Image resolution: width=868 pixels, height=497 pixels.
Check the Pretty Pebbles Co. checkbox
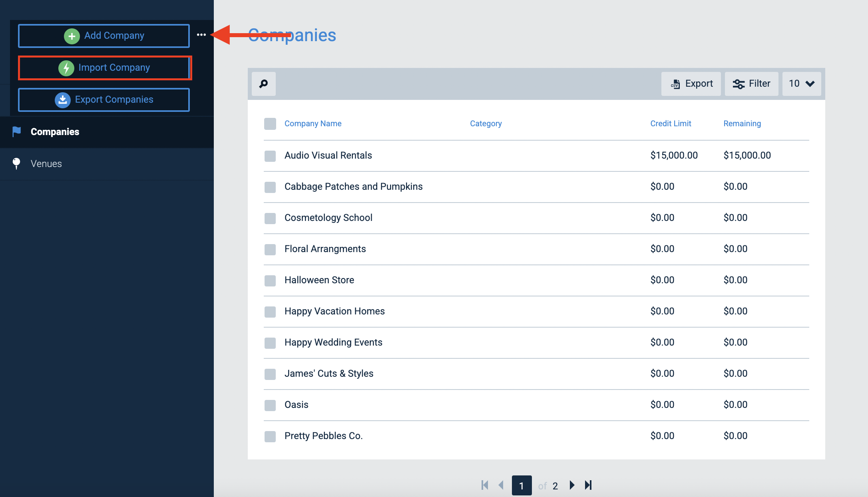pos(270,436)
